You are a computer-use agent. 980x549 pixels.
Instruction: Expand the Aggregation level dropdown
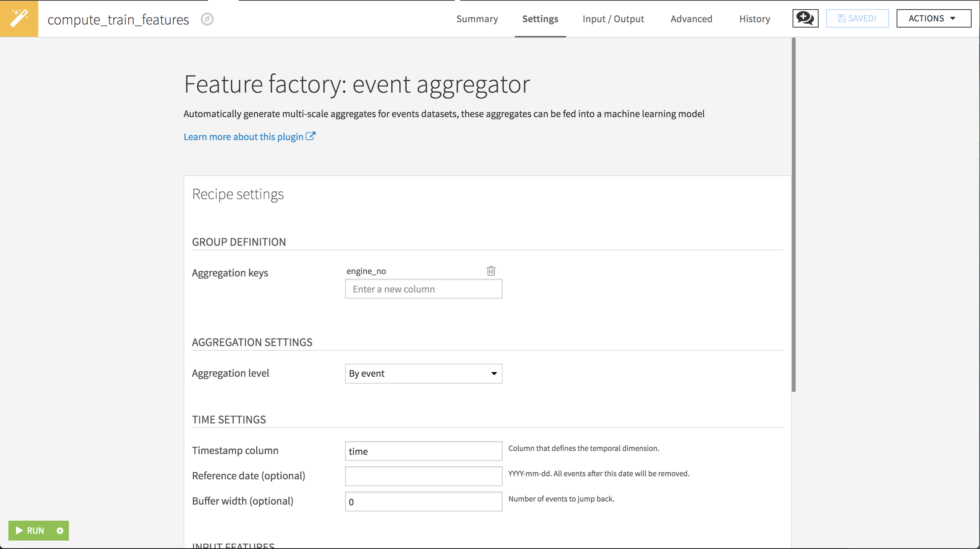pos(423,373)
